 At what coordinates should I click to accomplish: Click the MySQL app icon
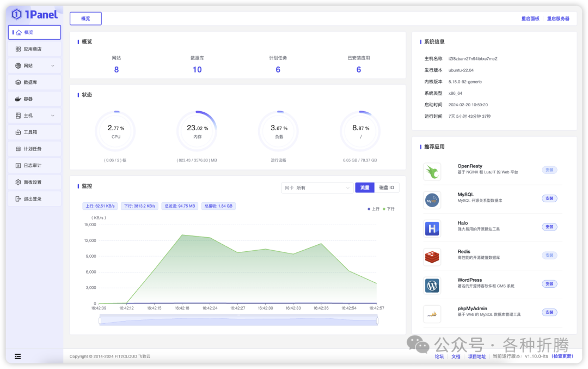point(432,200)
